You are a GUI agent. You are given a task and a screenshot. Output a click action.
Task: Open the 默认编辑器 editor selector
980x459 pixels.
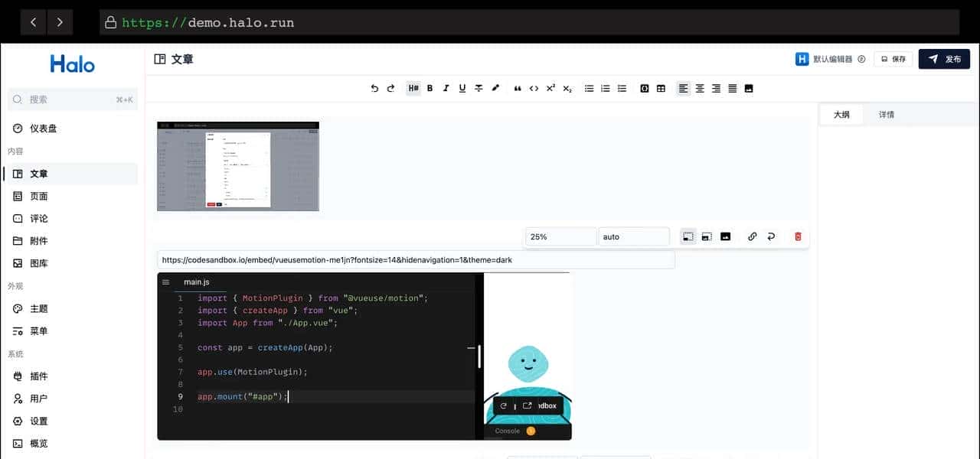[x=831, y=59]
